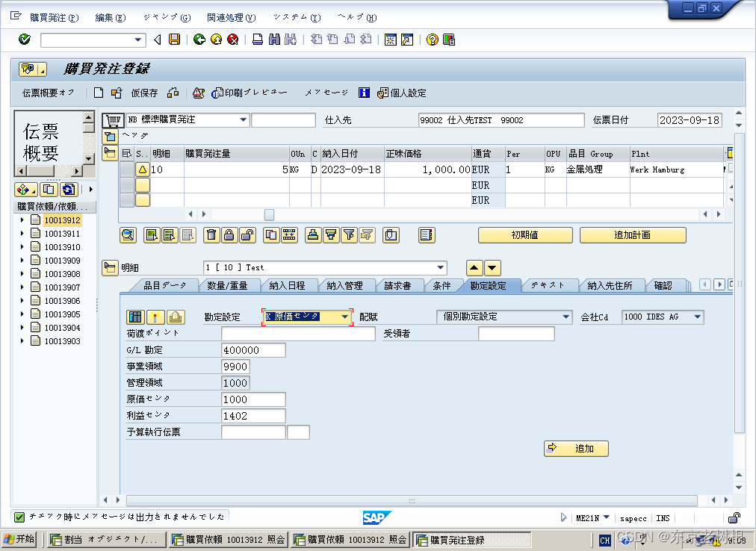
Task: Save the purchase order with the floppy disk icon
Action: point(174,40)
